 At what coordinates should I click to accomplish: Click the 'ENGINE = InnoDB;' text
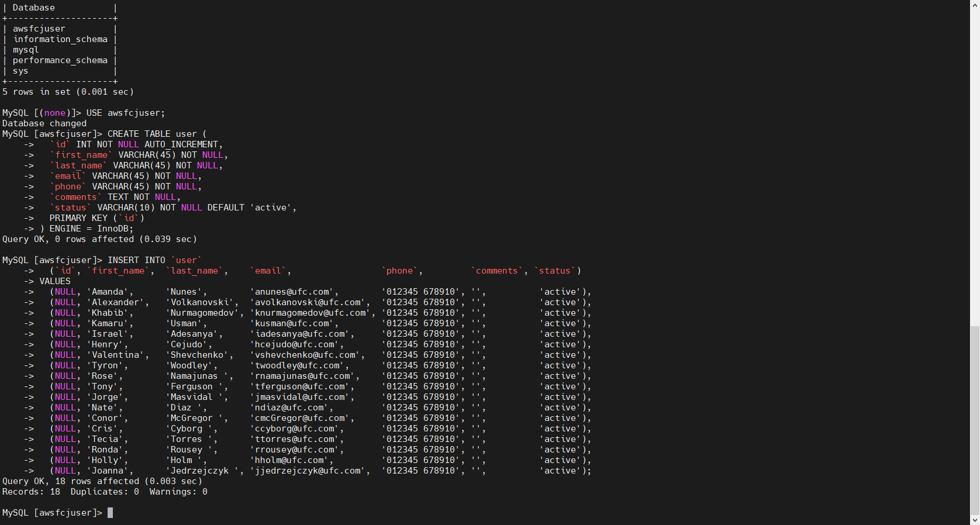(91, 229)
